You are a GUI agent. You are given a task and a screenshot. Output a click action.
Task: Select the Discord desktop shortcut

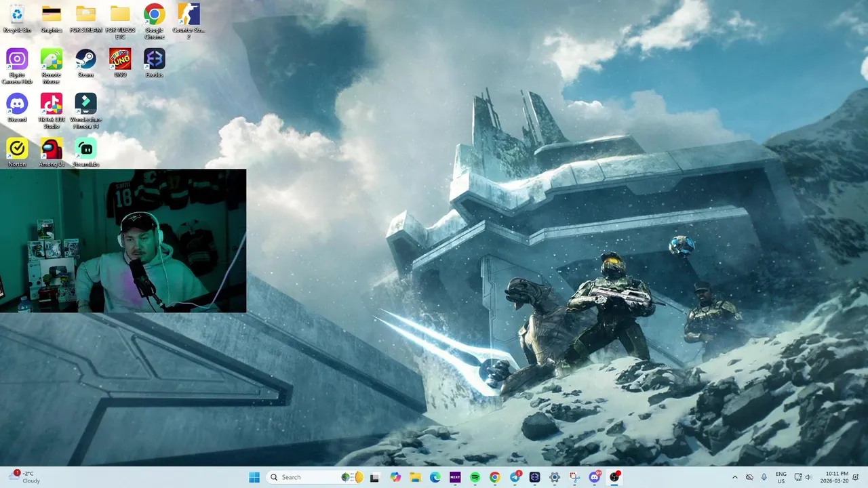[17, 108]
